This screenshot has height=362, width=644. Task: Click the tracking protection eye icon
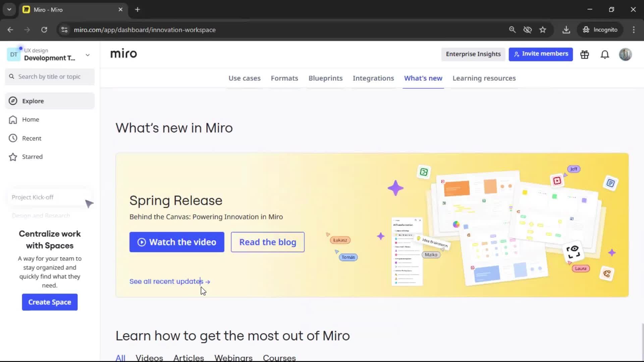coord(528,30)
